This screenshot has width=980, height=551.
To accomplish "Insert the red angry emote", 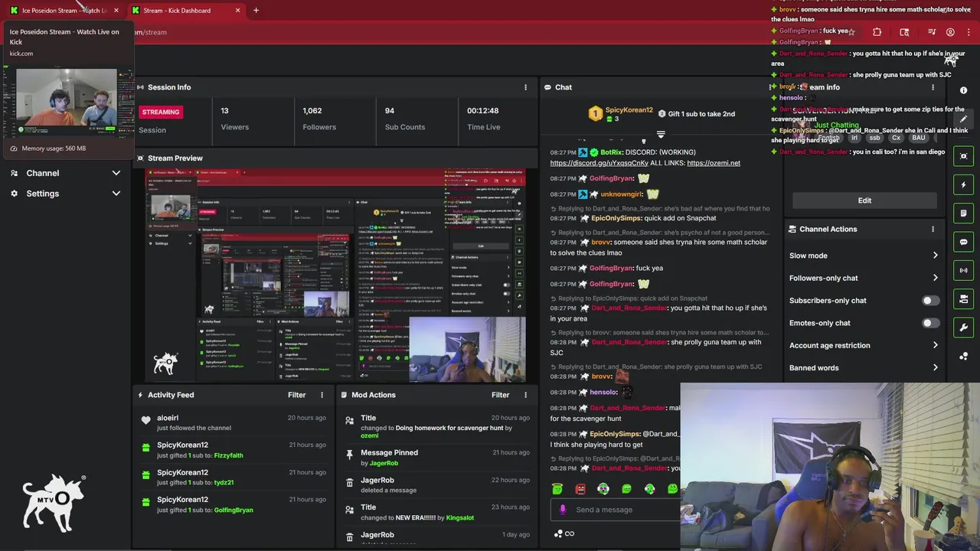I will coord(580,489).
